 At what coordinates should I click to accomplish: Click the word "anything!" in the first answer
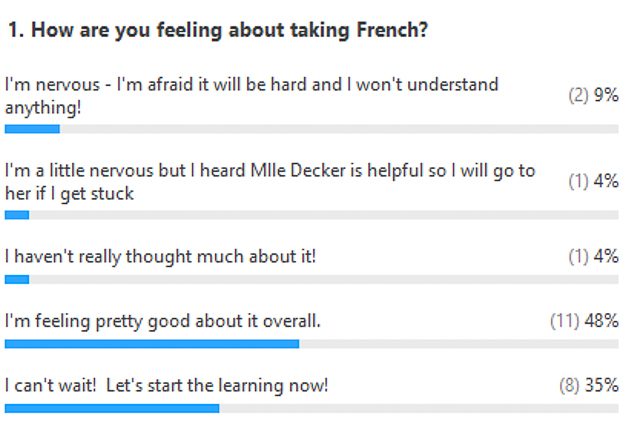pyautogui.click(x=43, y=108)
